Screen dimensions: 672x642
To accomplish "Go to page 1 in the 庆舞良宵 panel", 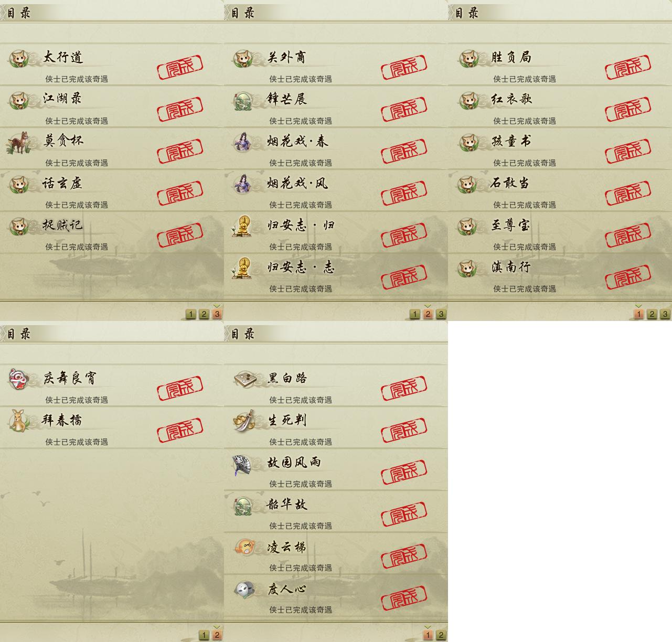I will click(204, 635).
